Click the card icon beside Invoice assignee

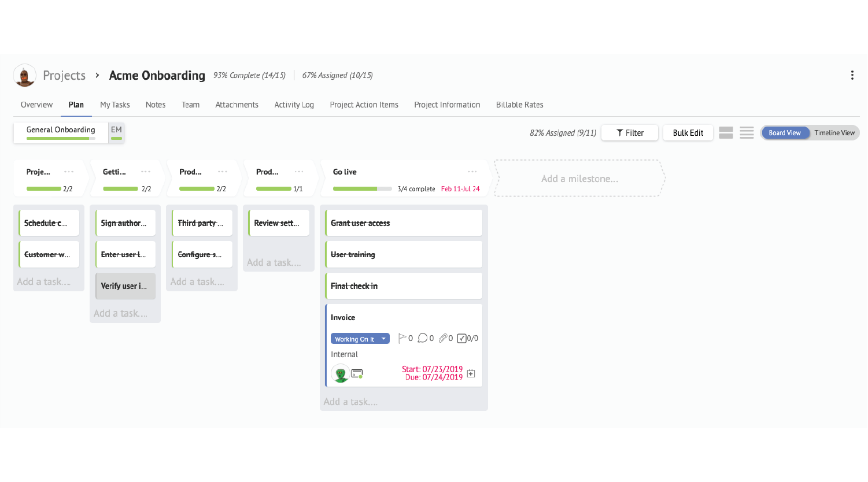point(357,374)
